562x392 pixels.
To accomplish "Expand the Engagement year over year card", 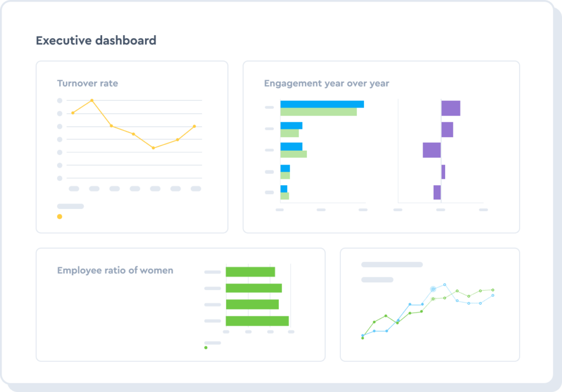I will (x=381, y=145).
